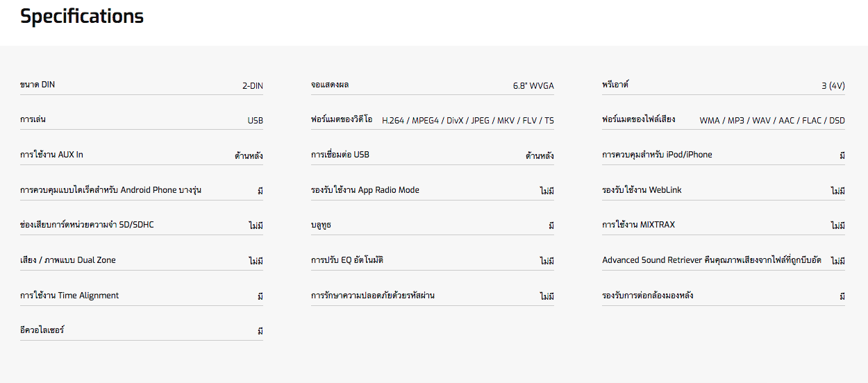Click the automatic EQ adjustment label
868x383 pixels.
click(347, 260)
